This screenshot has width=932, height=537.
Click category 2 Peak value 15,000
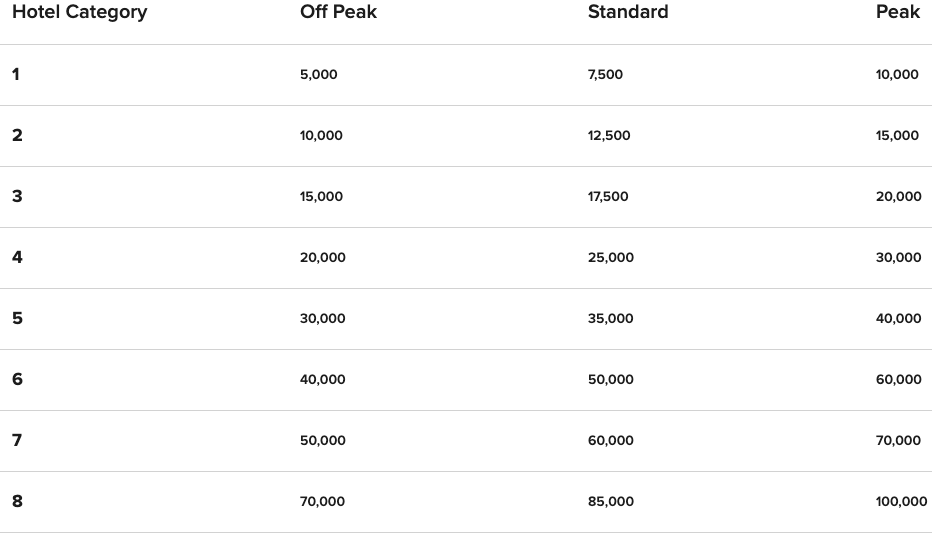[x=897, y=136]
